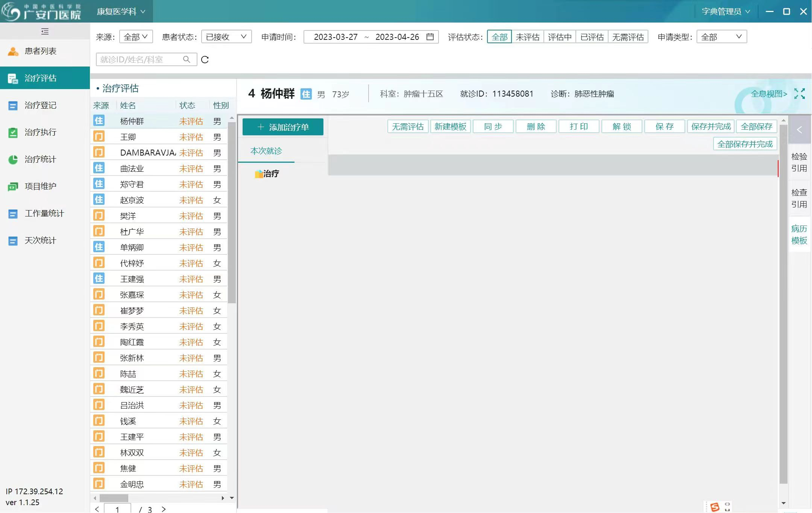Image resolution: width=812 pixels, height=513 pixels.
Task: Click source icon for 曲法业 row
Action: click(99, 168)
